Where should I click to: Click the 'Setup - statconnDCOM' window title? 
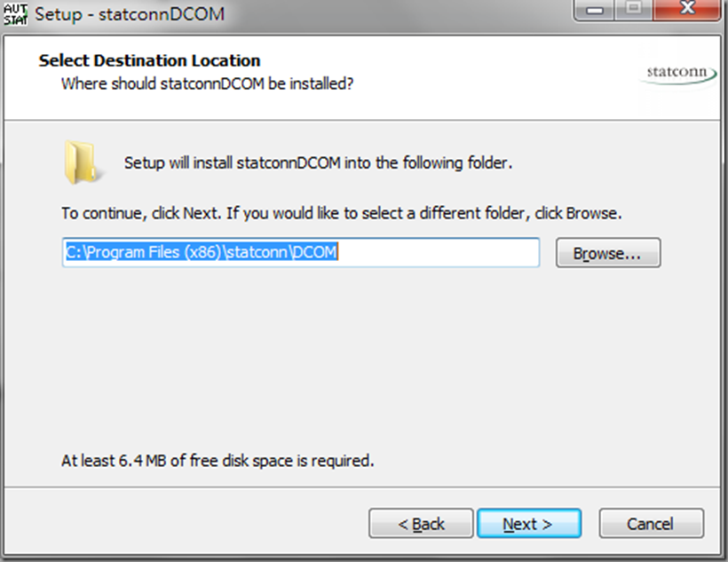(129, 14)
